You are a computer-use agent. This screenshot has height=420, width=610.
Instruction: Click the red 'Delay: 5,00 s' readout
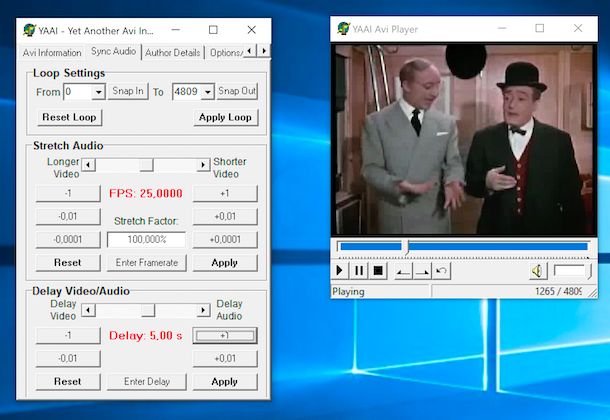[145, 335]
